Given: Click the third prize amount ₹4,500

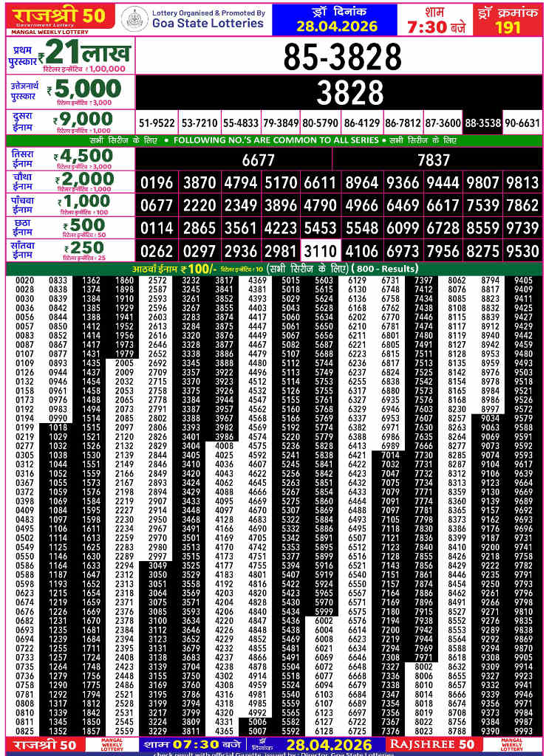Looking at the screenshot, I should click(x=83, y=156).
